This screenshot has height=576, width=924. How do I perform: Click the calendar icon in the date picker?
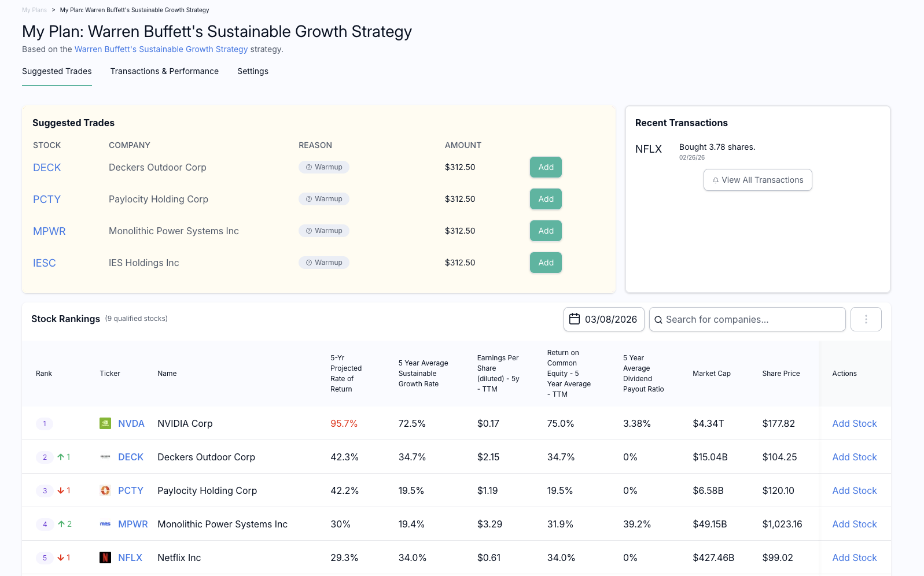[575, 319]
